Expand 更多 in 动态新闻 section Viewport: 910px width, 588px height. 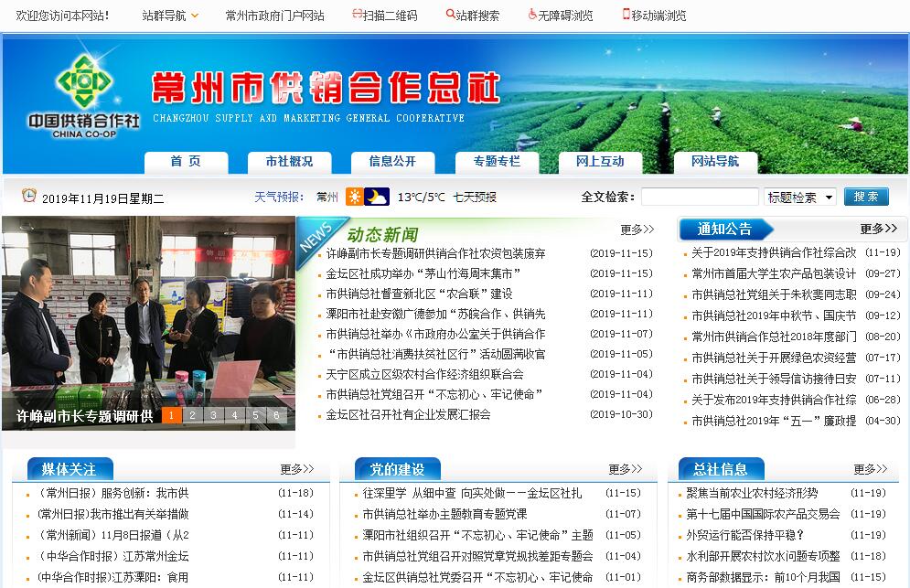637,230
